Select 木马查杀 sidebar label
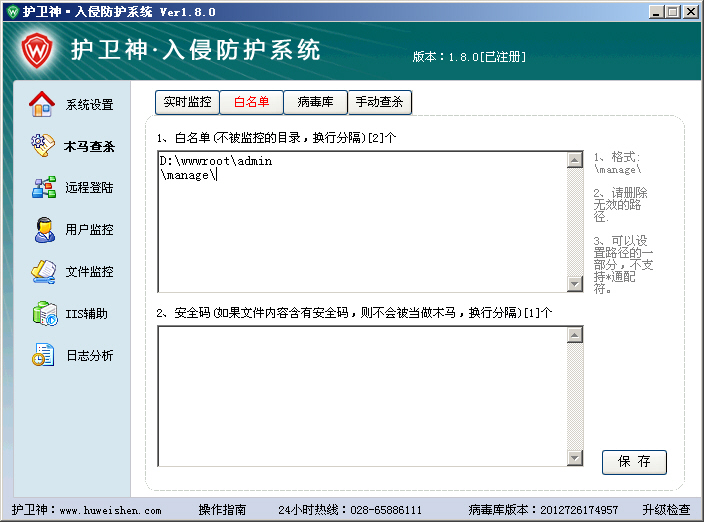Screen dimensions: 704x522 (89, 146)
